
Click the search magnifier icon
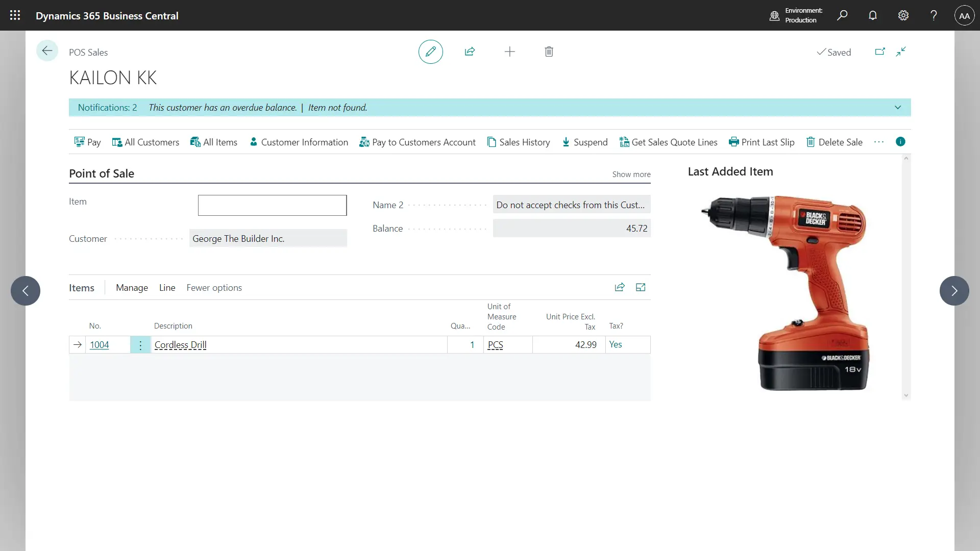click(842, 15)
